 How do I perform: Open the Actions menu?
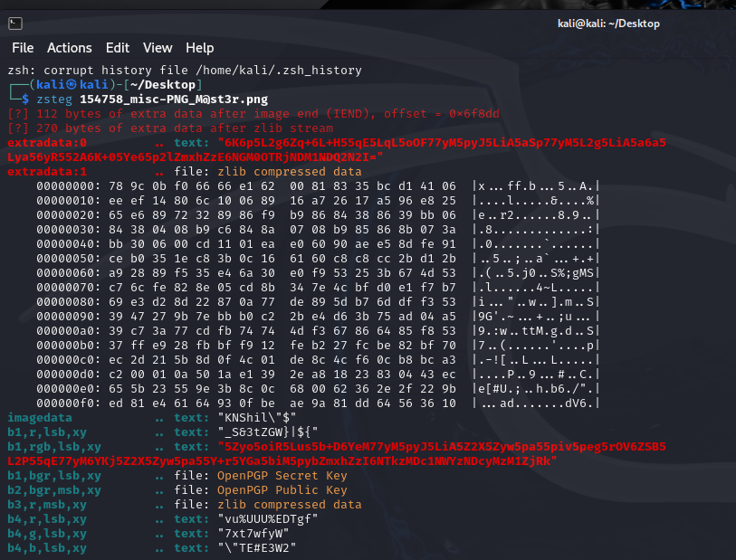click(70, 47)
